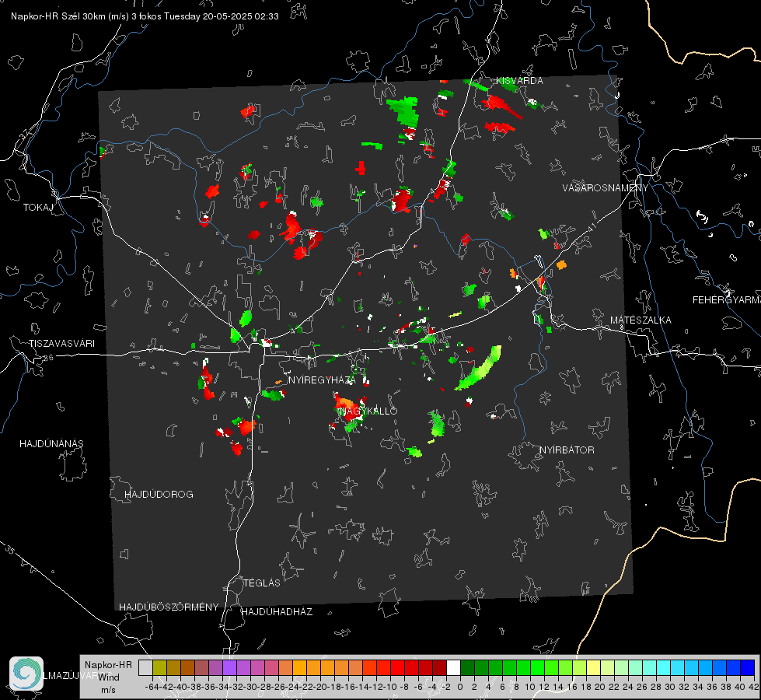Select the timestamp "Tuesday 20-05-2025 02:33"
Viewport: 761px width, 700px height.
point(222,16)
